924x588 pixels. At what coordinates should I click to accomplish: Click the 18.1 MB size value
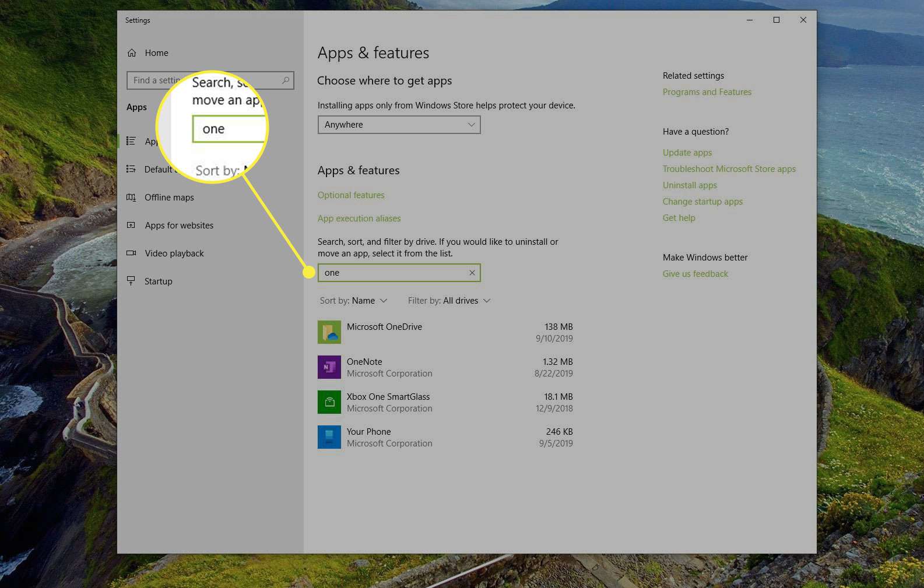click(x=558, y=397)
